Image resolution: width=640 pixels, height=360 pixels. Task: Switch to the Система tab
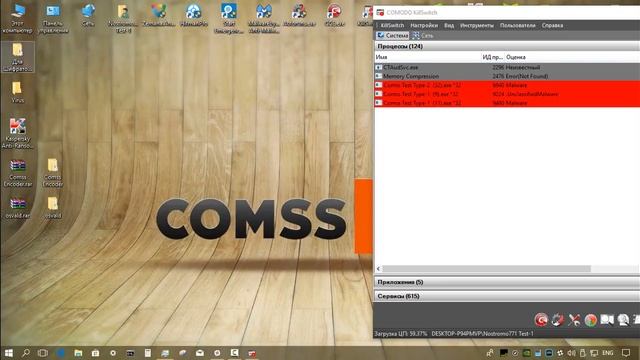coord(393,36)
